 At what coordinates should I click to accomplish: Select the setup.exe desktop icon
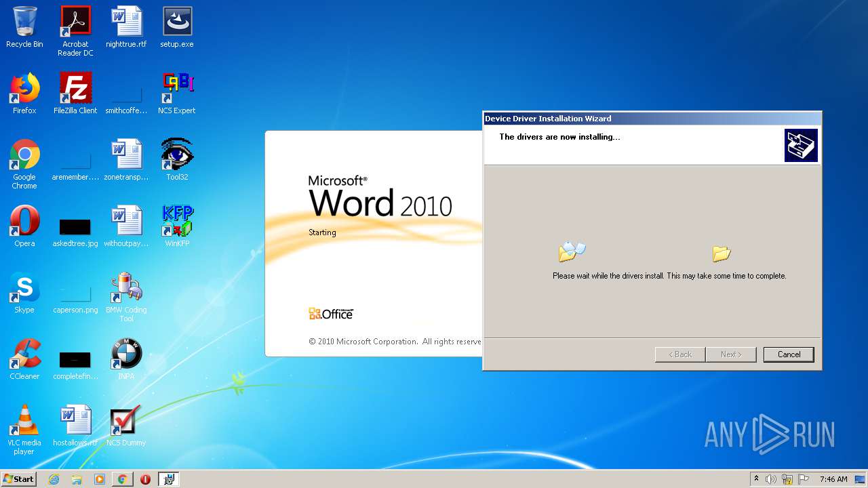[x=177, y=27]
